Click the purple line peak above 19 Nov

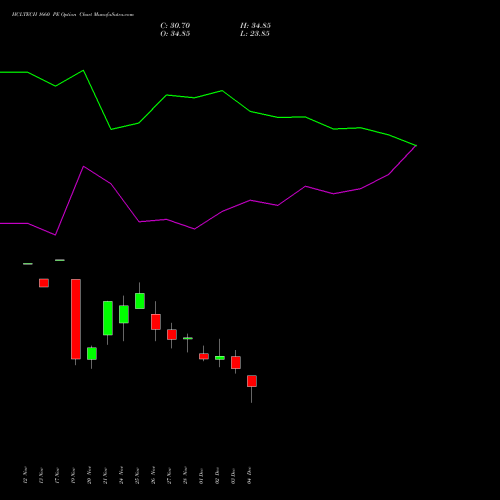83,166
